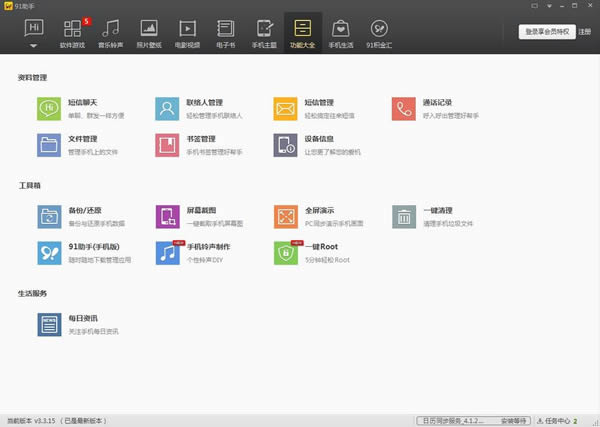Open the 书签管理 bookmark icon

167,145
